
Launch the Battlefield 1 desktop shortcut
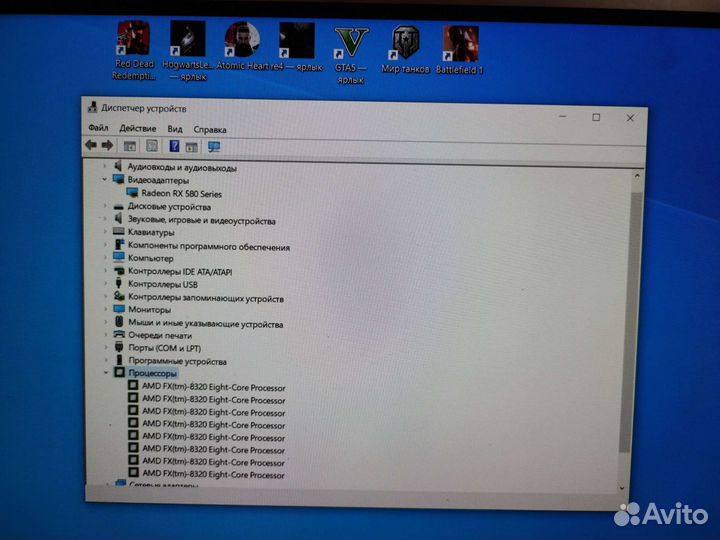460,50
